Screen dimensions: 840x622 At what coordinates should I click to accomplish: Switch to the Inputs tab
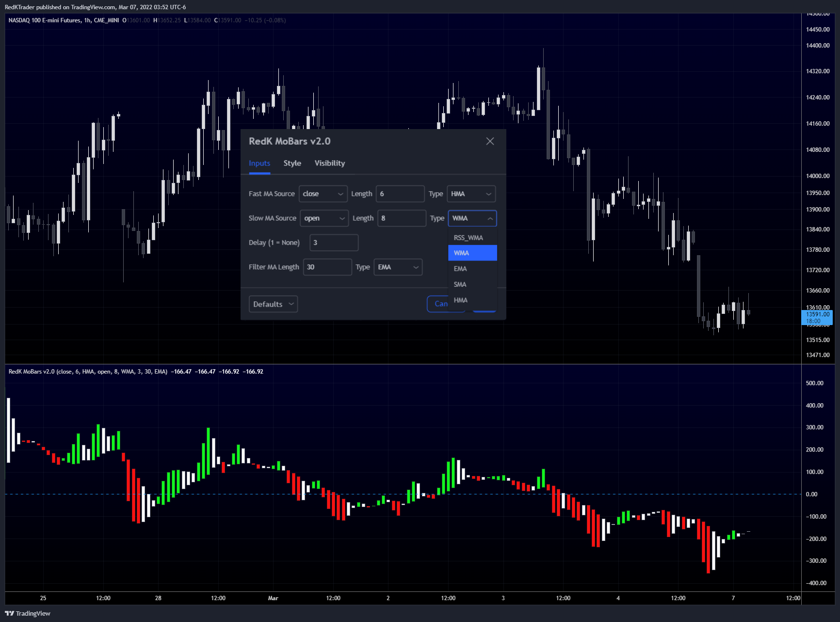[x=259, y=163]
